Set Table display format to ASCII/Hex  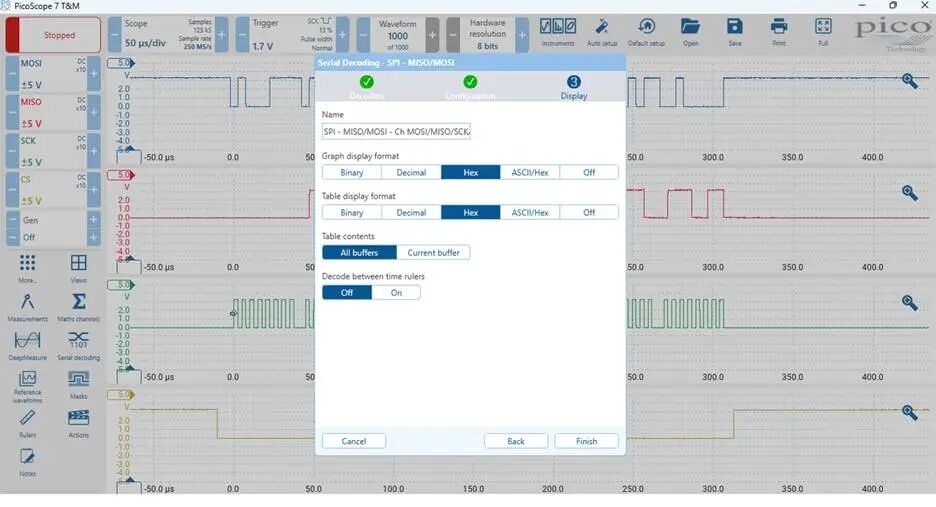[x=529, y=212]
